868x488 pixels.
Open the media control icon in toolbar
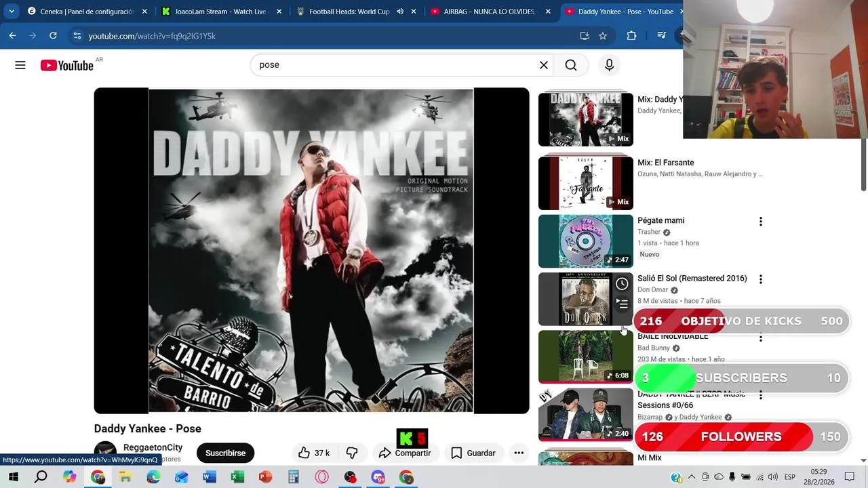tap(662, 35)
